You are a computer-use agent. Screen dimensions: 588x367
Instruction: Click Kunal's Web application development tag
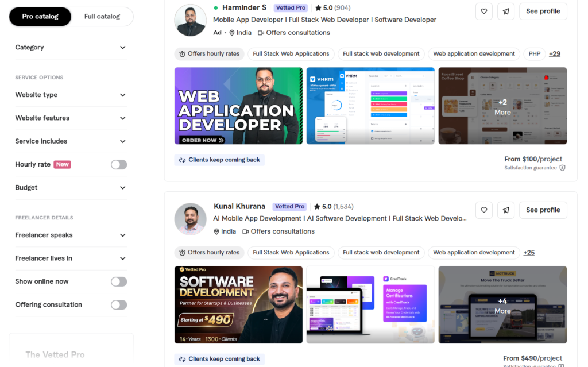click(x=474, y=253)
